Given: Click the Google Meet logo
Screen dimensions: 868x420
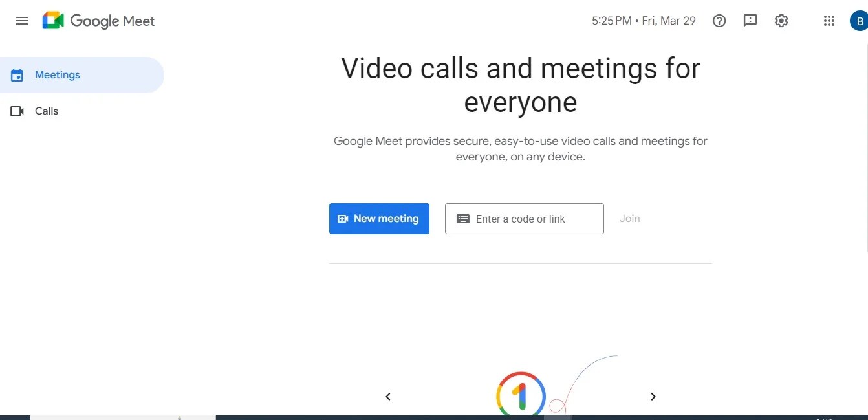Looking at the screenshot, I should [98, 20].
